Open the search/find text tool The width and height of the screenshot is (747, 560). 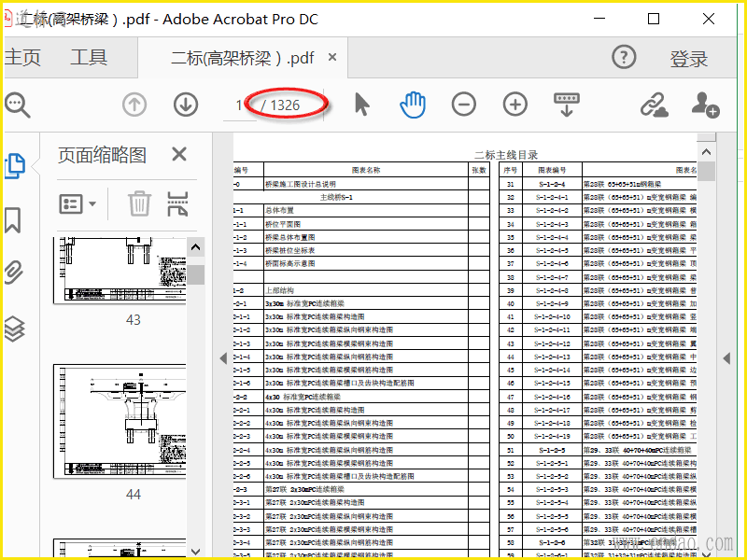pyautogui.click(x=17, y=105)
